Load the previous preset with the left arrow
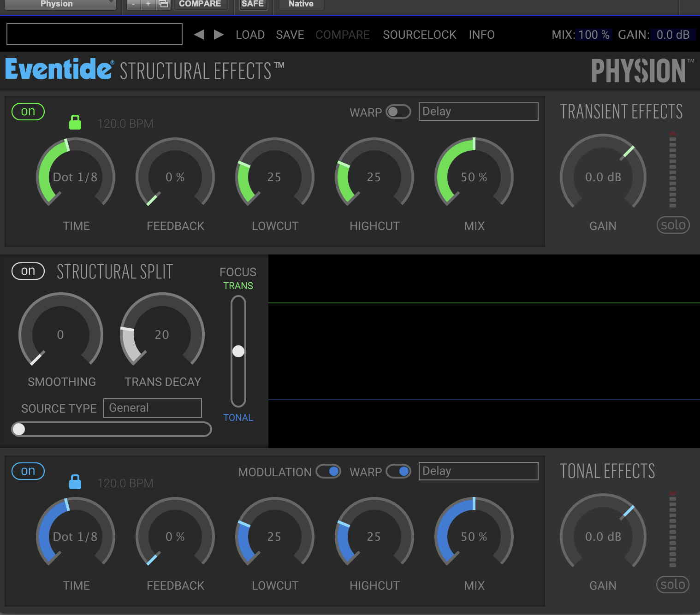700x615 pixels. [199, 35]
